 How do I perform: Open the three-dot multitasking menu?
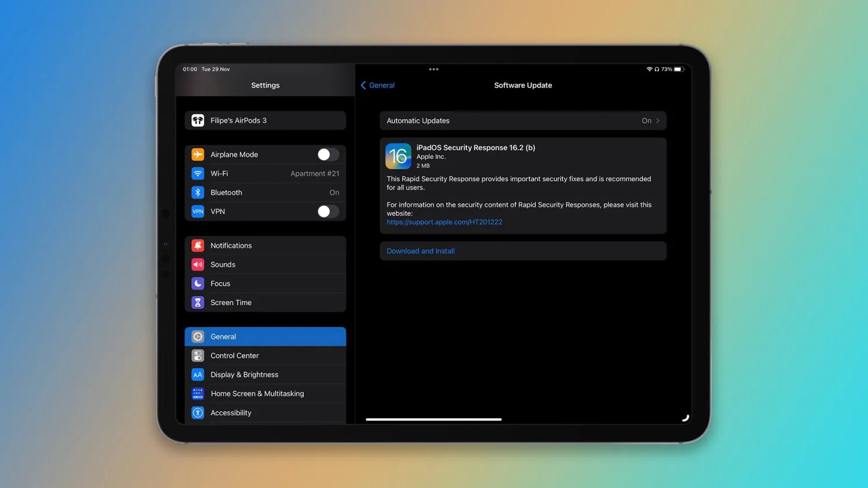(433, 69)
